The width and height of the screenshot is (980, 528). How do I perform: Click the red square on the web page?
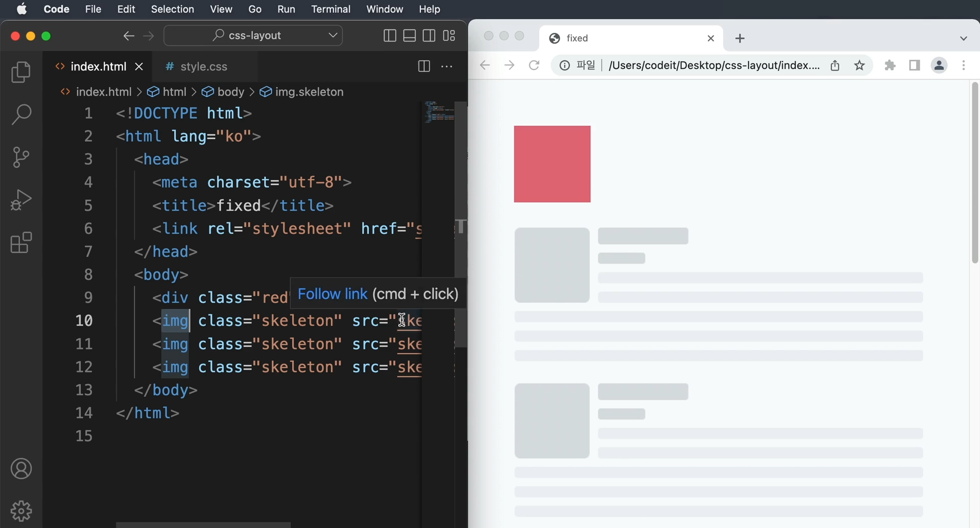click(x=552, y=164)
